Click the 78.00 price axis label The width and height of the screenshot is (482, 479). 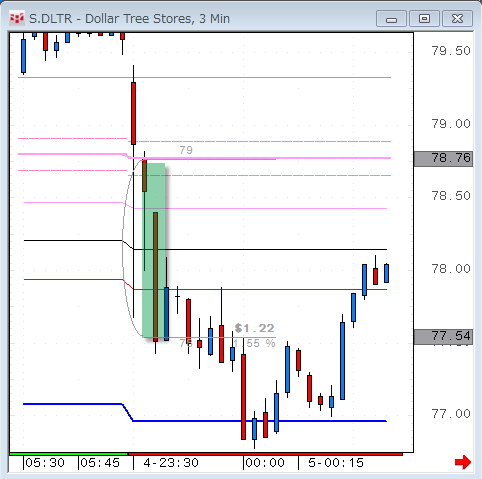click(x=451, y=269)
